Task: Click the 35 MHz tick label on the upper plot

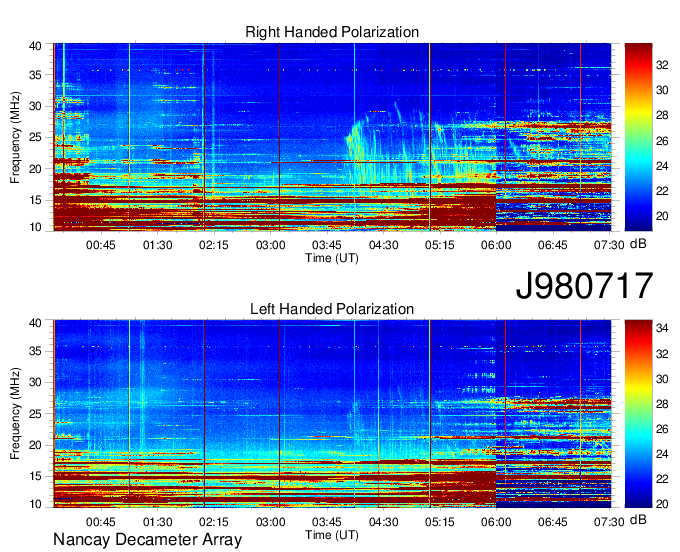Action: tap(35, 75)
